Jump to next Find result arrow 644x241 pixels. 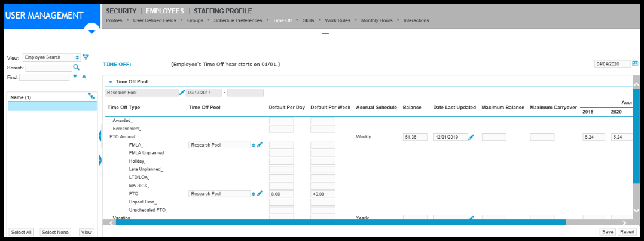(x=75, y=77)
